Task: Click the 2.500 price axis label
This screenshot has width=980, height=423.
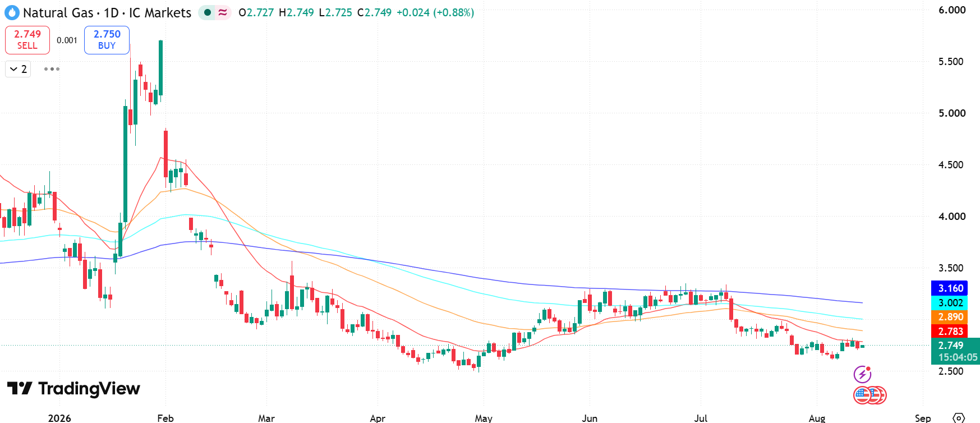Action: 952,371
